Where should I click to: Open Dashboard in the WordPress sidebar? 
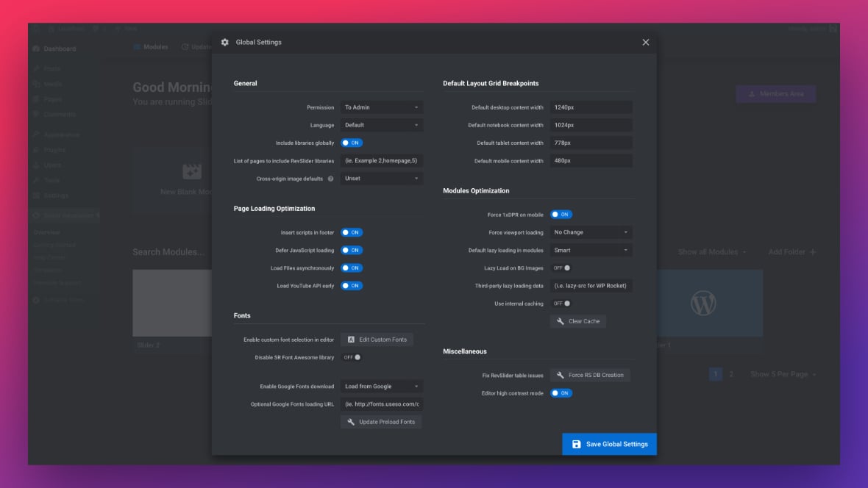point(60,49)
